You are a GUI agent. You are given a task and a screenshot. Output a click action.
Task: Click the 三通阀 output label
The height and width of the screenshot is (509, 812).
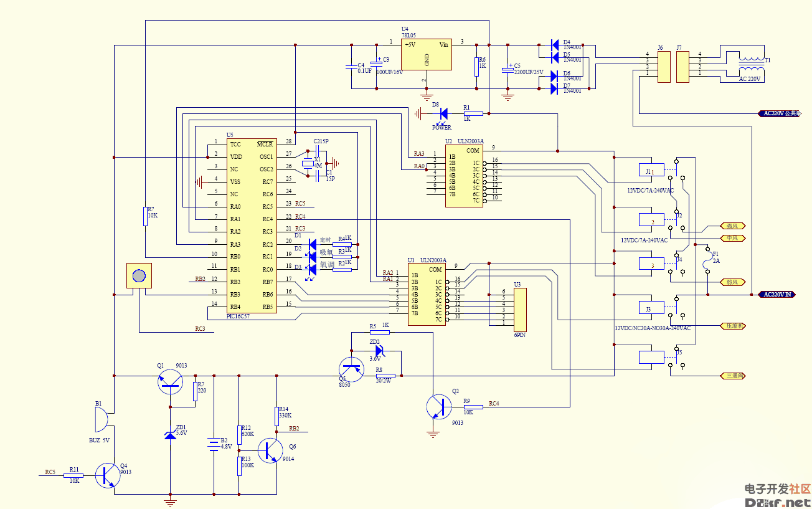[x=732, y=375]
